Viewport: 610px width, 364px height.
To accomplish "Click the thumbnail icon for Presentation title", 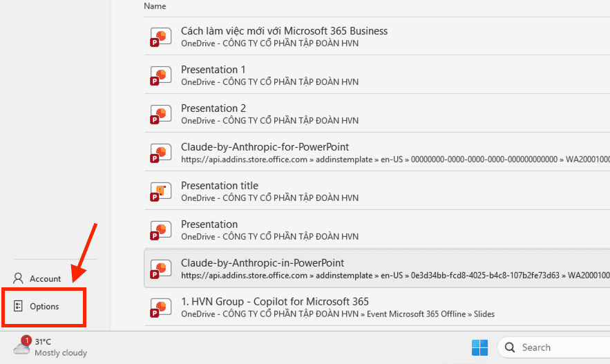I will point(161,192).
